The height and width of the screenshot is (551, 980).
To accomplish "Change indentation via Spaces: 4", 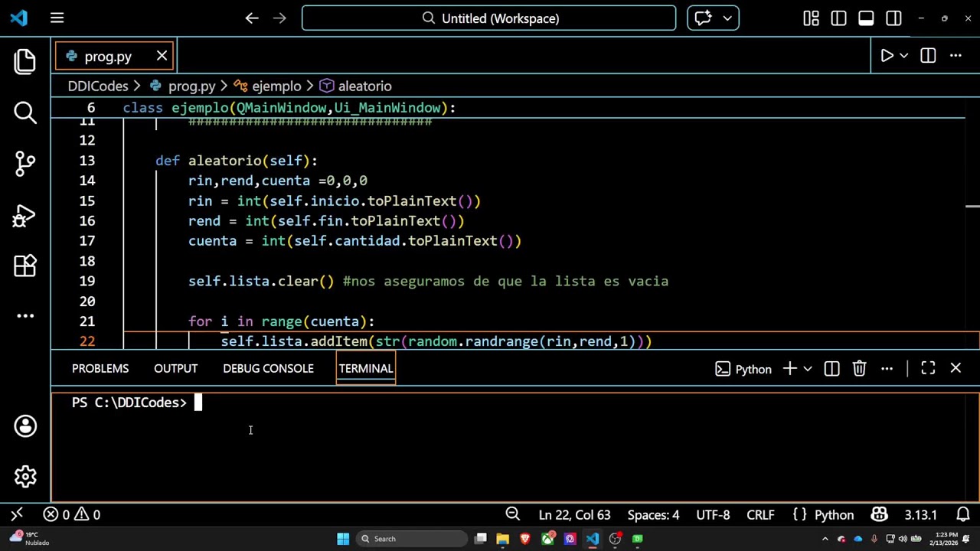I will (653, 515).
